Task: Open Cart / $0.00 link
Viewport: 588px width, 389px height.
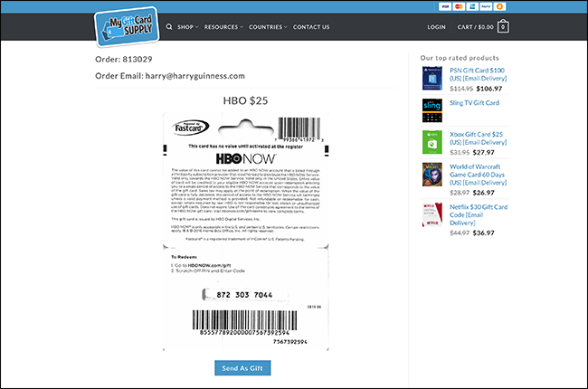Action: [x=475, y=27]
